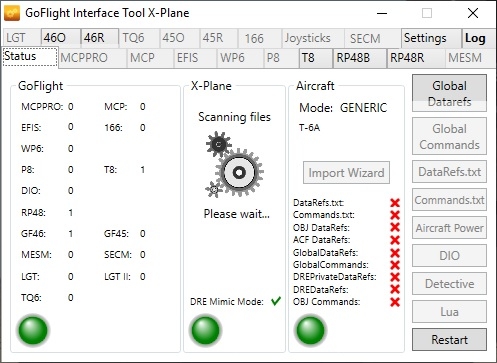Open the MCP tab

[150, 58]
